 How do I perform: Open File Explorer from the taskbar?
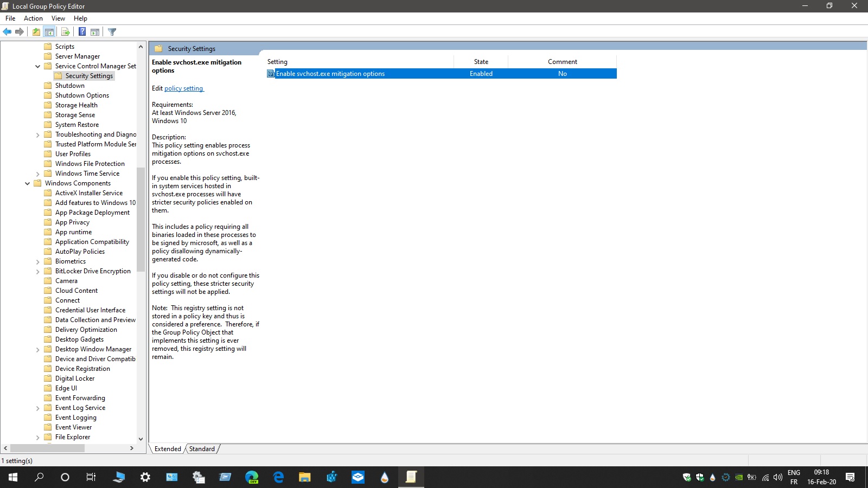tap(305, 477)
